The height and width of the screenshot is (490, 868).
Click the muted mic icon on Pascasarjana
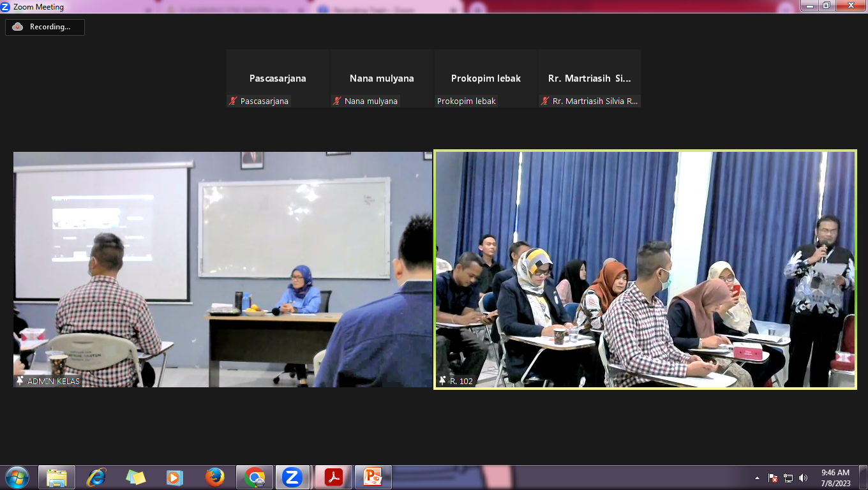[234, 101]
